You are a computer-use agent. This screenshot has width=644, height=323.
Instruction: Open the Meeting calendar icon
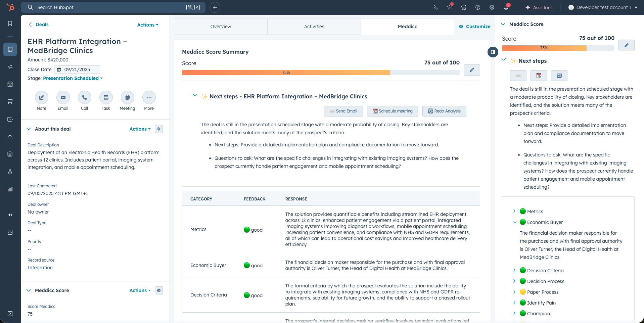coord(127,98)
